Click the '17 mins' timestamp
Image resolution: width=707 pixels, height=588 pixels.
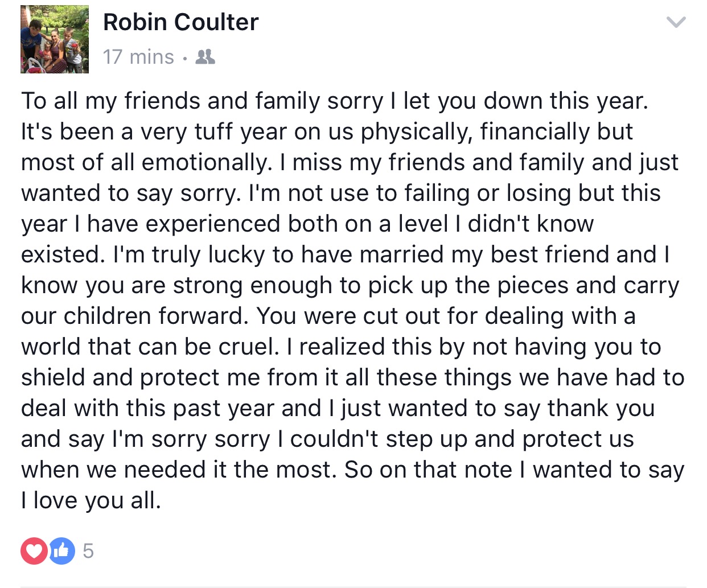pos(138,57)
